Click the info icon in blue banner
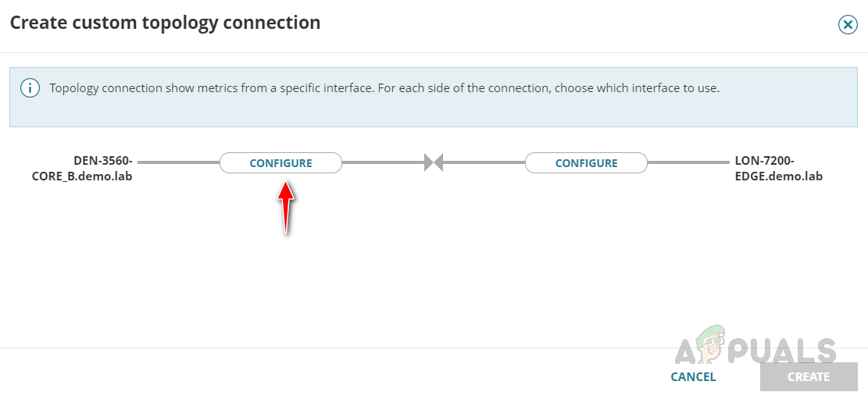Viewport: 868px width, 399px height. (30, 88)
